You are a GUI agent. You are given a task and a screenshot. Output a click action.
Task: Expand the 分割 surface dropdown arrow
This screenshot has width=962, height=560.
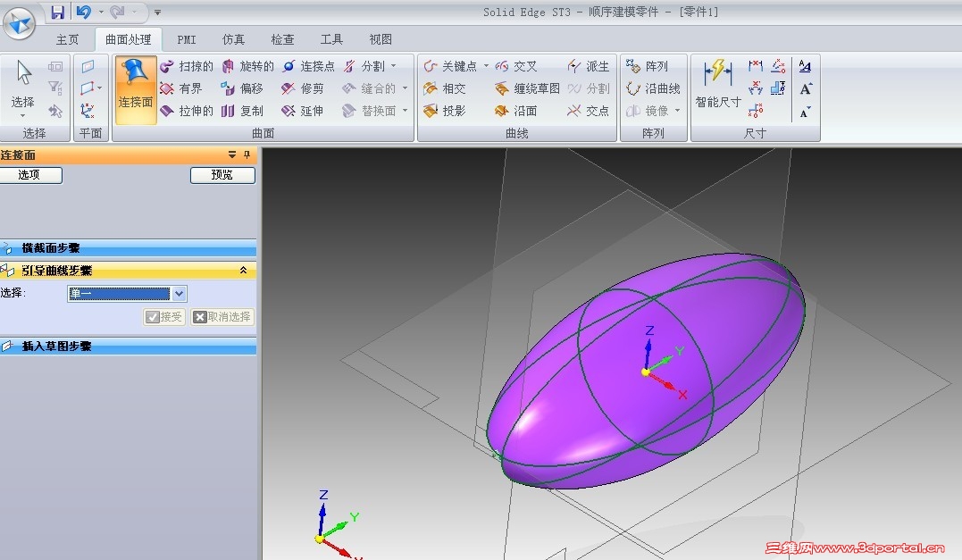coord(394,66)
